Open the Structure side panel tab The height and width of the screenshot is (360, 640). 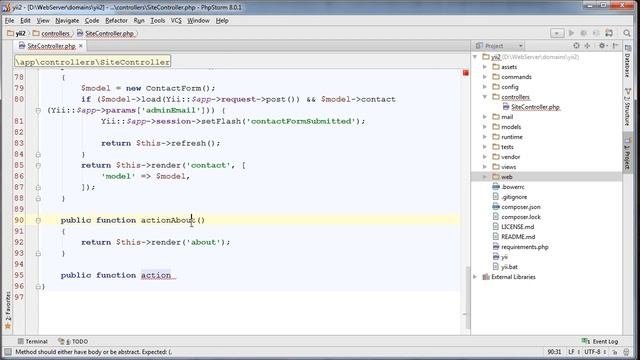pos(627,107)
